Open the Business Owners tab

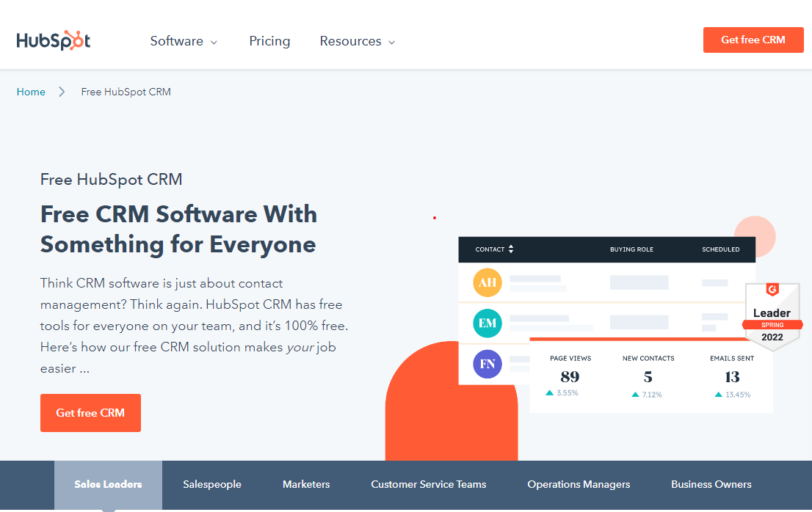(711, 485)
